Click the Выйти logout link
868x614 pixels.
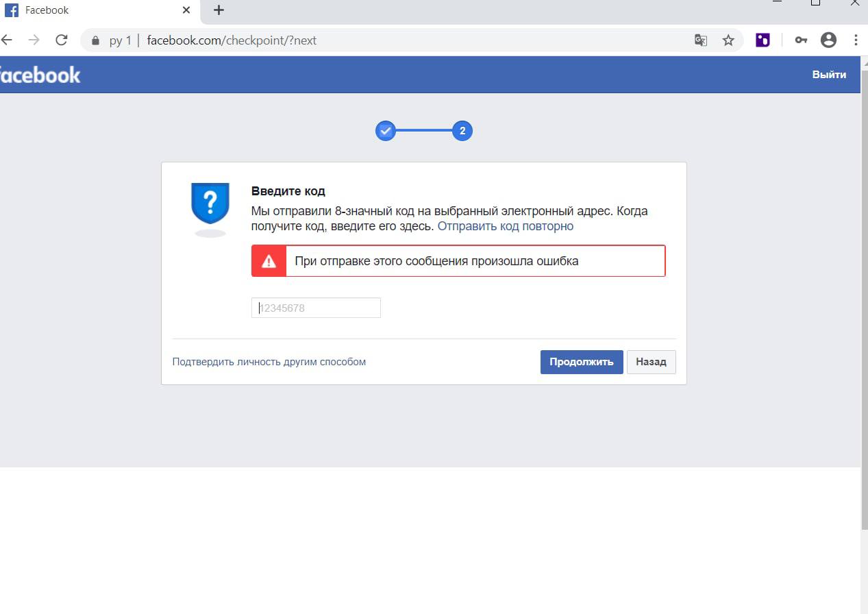pos(829,75)
